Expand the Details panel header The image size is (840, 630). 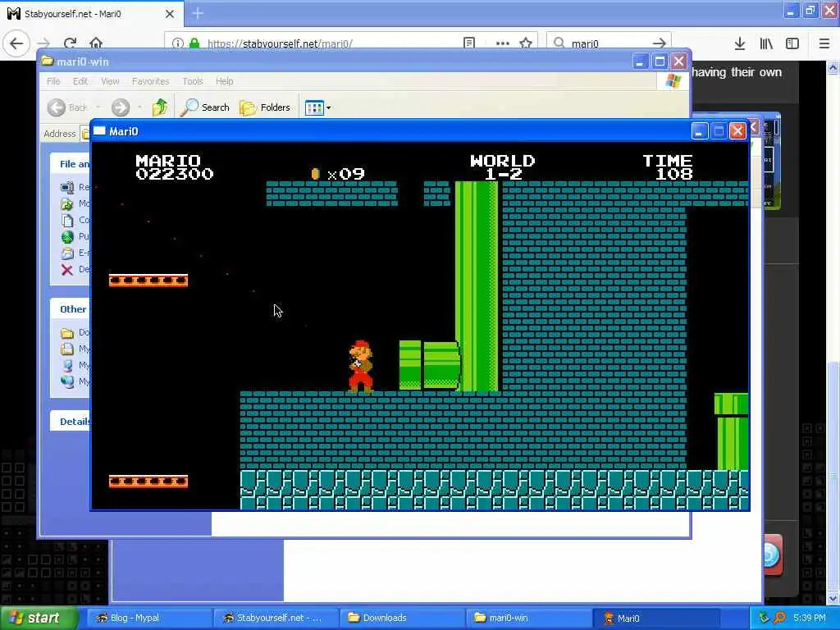[x=71, y=422]
